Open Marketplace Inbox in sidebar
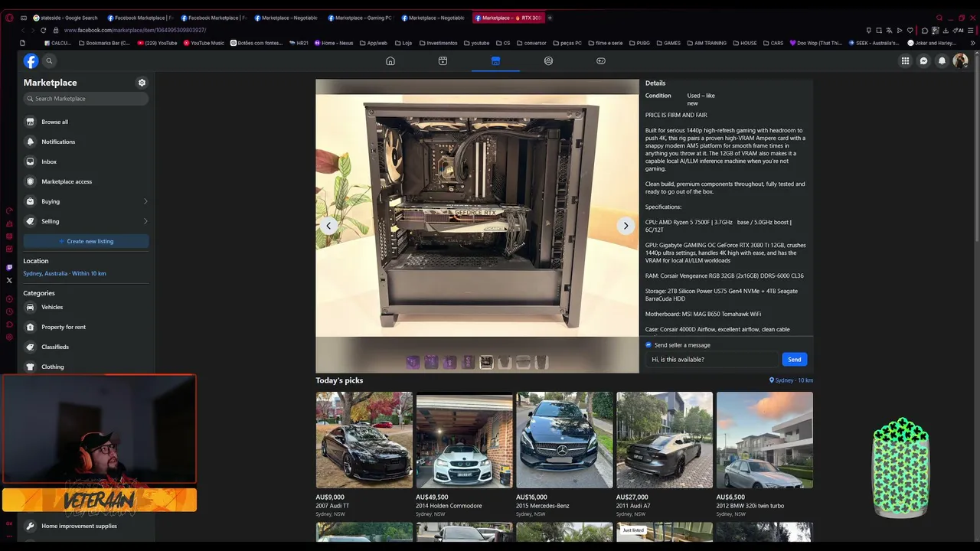This screenshot has width=980, height=551. (x=86, y=161)
